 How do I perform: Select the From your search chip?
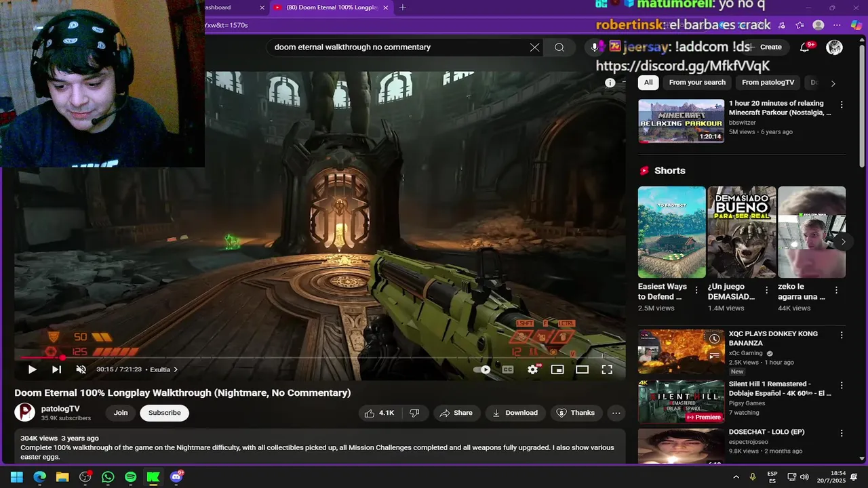(697, 83)
